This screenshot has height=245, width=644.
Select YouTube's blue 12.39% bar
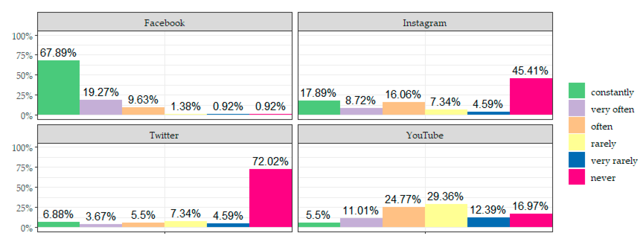489,222
